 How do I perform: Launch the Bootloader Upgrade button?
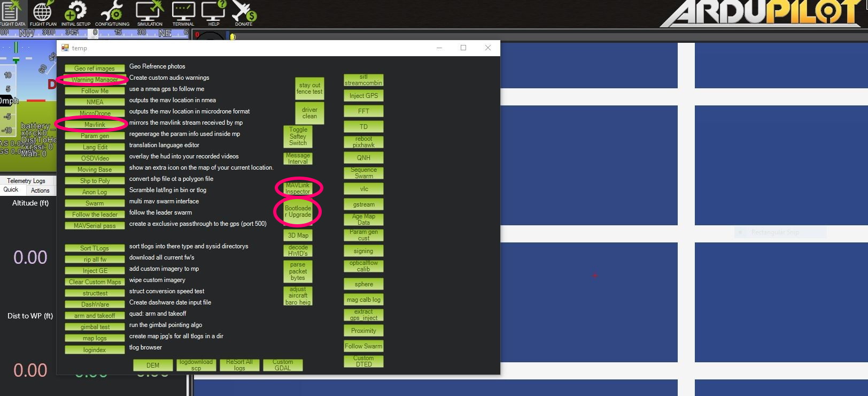pos(298,211)
